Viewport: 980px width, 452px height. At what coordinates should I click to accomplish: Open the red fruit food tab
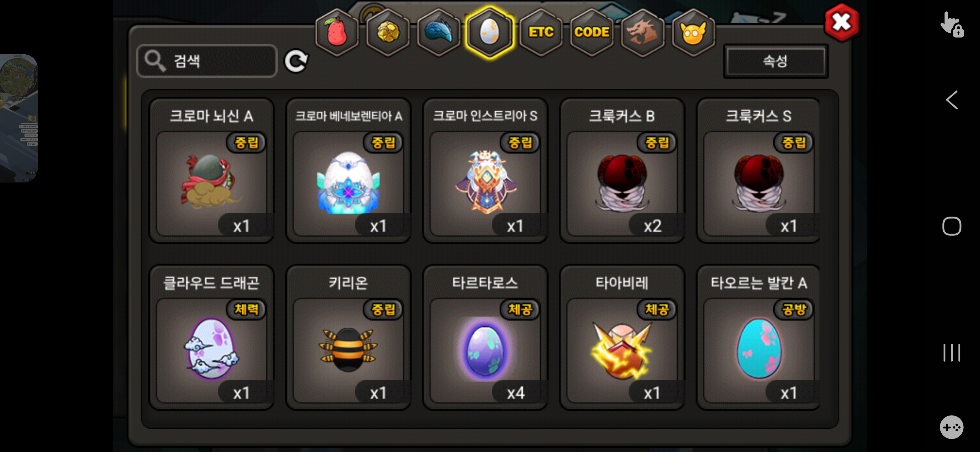tap(337, 32)
